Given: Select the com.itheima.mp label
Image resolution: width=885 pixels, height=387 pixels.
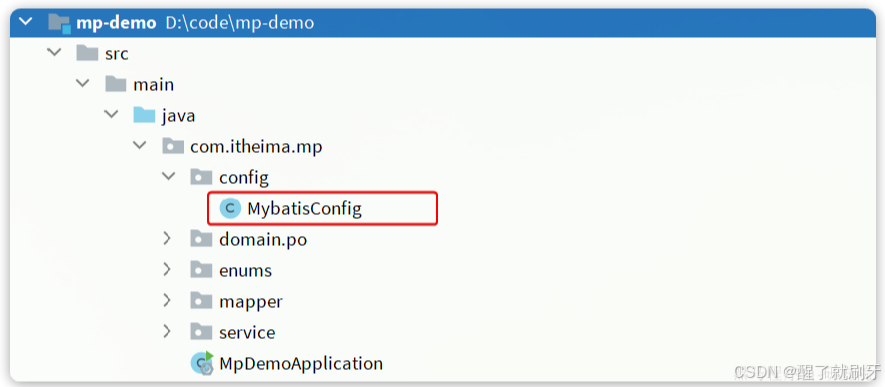Looking at the screenshot, I should tap(256, 147).
